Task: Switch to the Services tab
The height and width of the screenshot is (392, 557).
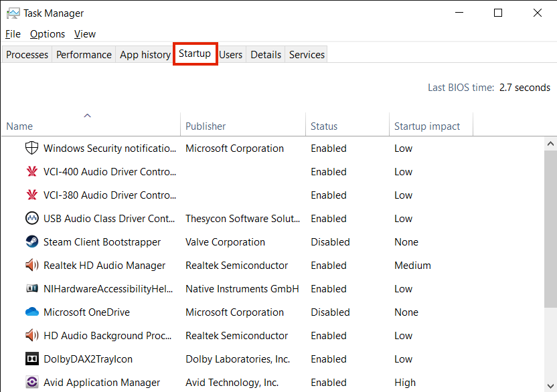Action: [x=307, y=55]
